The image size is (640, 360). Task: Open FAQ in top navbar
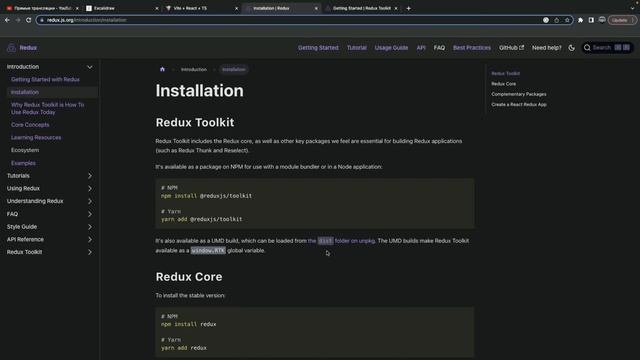coord(439,48)
